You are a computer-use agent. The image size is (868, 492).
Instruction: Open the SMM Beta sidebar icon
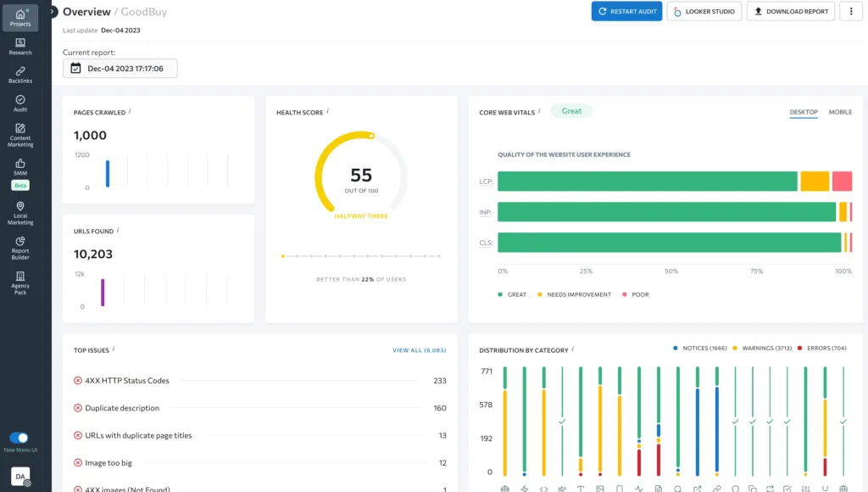(x=19, y=168)
